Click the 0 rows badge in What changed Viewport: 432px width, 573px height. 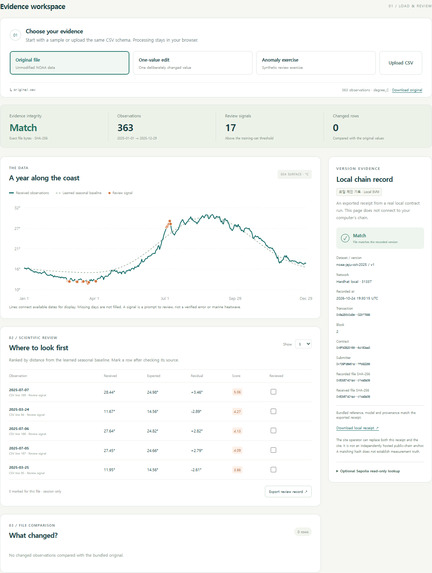[303, 532]
